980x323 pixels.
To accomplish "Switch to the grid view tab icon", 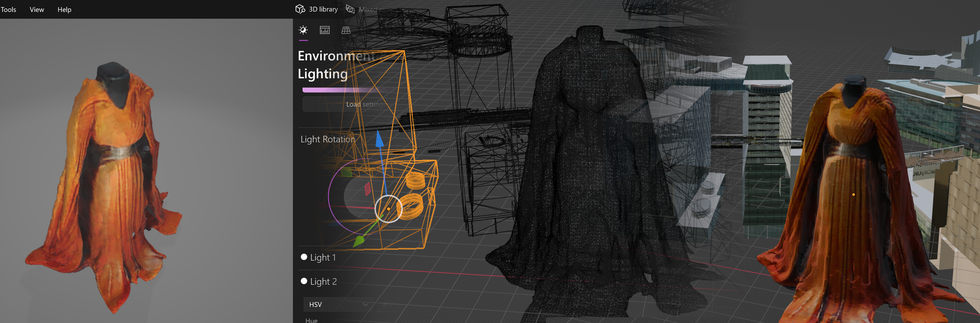I will [346, 30].
